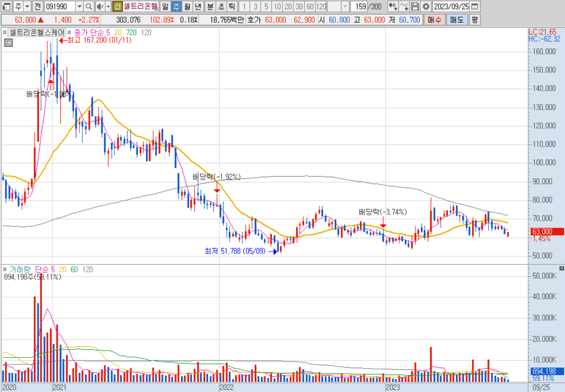Choose the 1 interval button
The width and height of the screenshot is (565, 392).
[x=244, y=6]
